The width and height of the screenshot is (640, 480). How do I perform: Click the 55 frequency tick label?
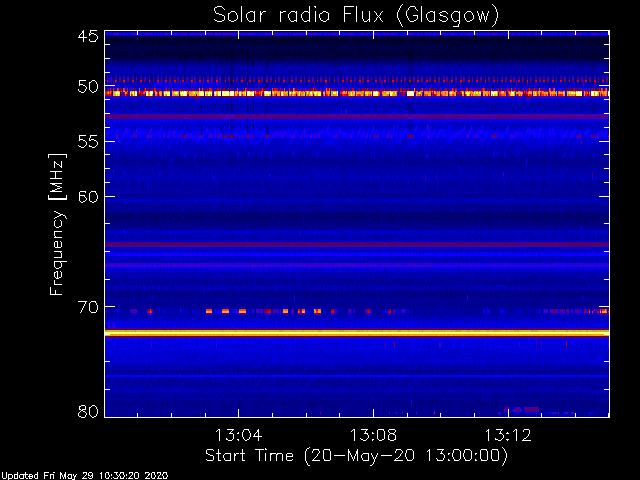point(88,142)
